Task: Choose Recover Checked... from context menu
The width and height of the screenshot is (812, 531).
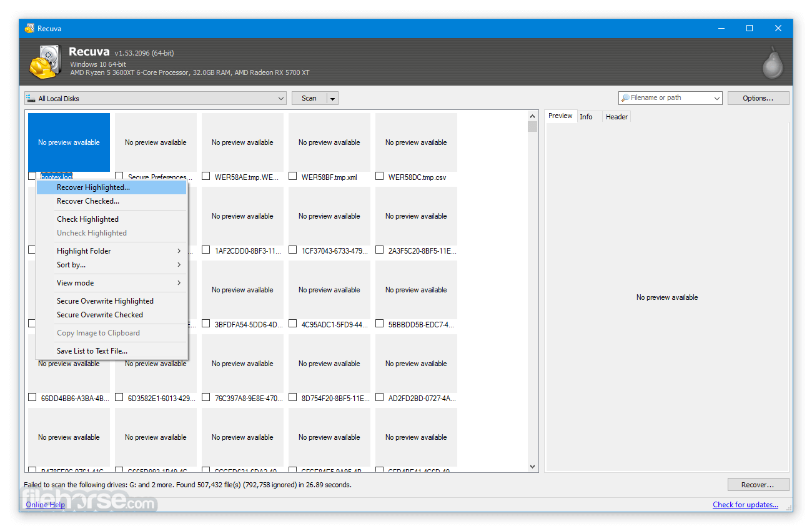Action: tap(112, 201)
